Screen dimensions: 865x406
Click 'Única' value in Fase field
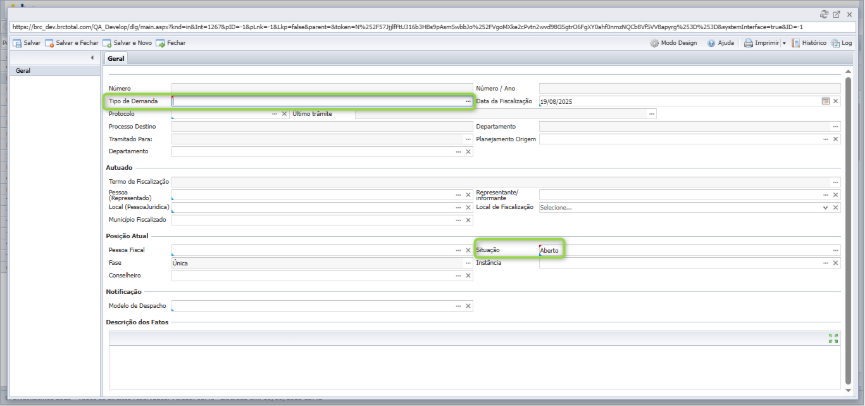(x=180, y=263)
